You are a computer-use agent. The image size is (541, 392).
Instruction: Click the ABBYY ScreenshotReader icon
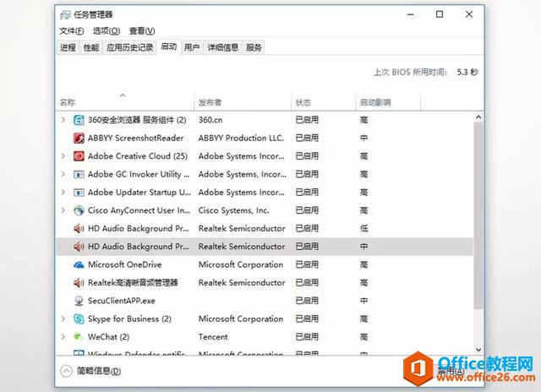[x=79, y=139]
